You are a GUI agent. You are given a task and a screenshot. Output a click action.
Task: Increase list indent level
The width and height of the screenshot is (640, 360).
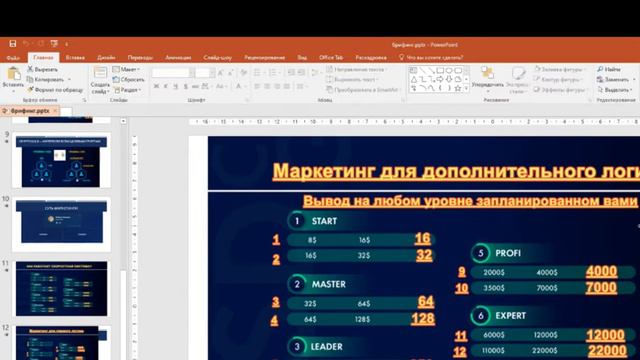coord(301,73)
